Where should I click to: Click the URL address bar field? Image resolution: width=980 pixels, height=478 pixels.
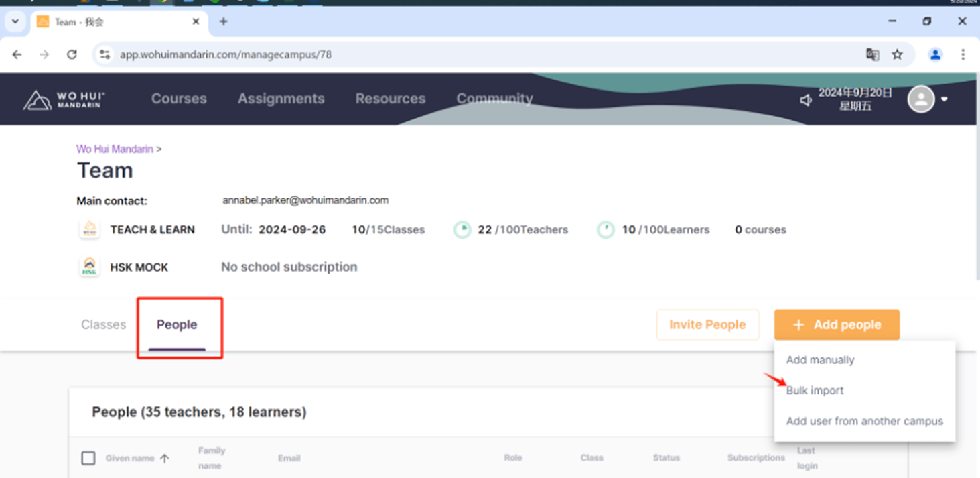pos(469,55)
